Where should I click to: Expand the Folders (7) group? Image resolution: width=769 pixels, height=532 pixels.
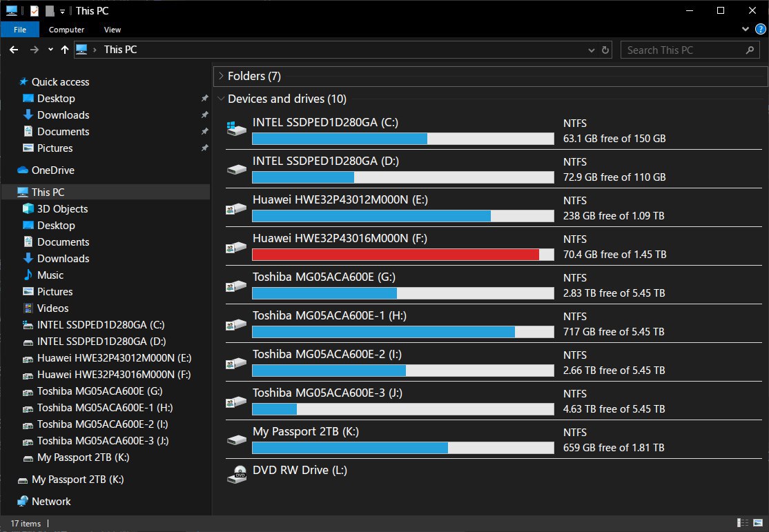click(221, 76)
